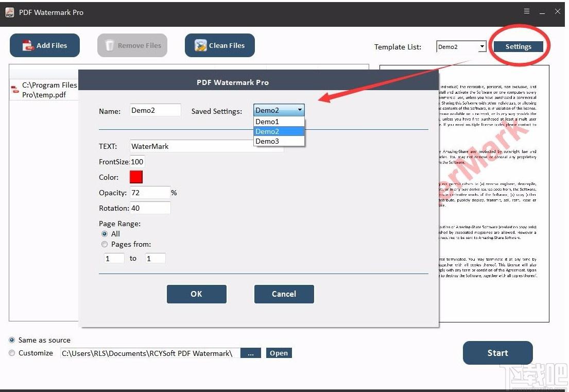Click the Opacity value input field
This screenshot has width=569, height=392.
click(150, 193)
